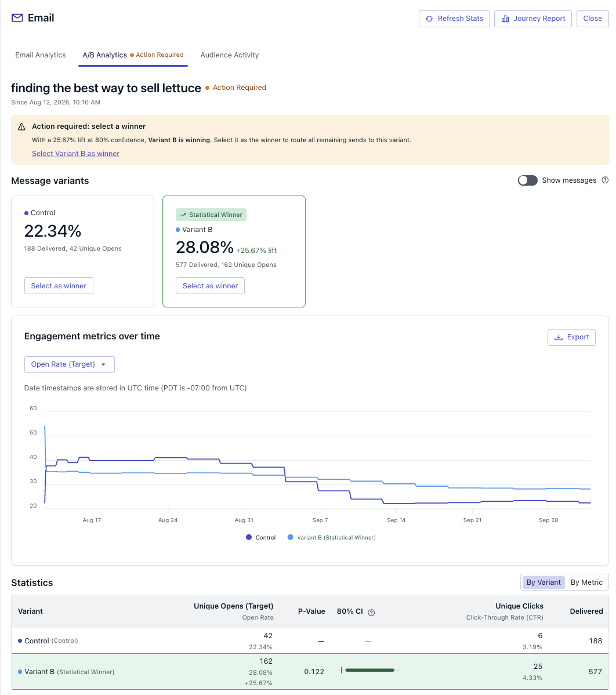The width and height of the screenshot is (616, 695).
Task: Click the Statistical Winner trend icon
Action: (183, 215)
